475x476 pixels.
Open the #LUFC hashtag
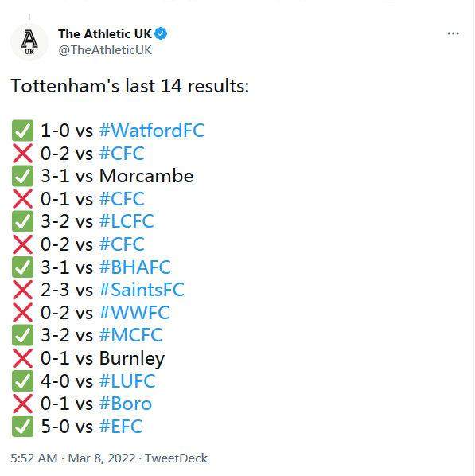(127, 380)
